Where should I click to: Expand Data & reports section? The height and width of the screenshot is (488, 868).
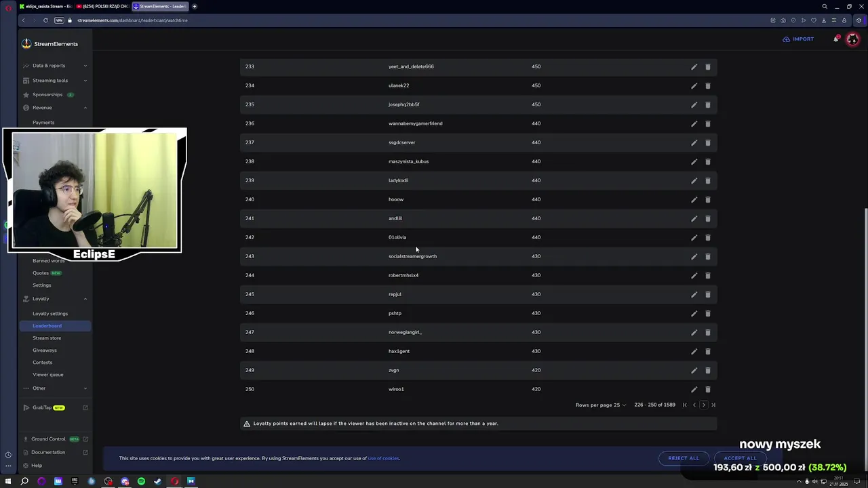[55, 66]
